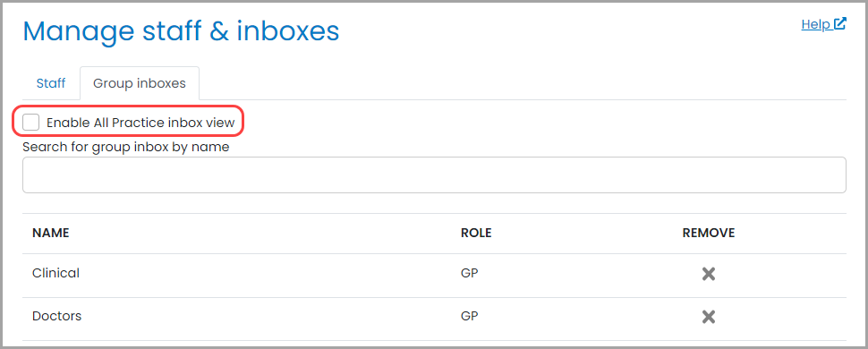The height and width of the screenshot is (349, 868).
Task: Click the word 'inboxes' in page heading
Action: point(288,31)
